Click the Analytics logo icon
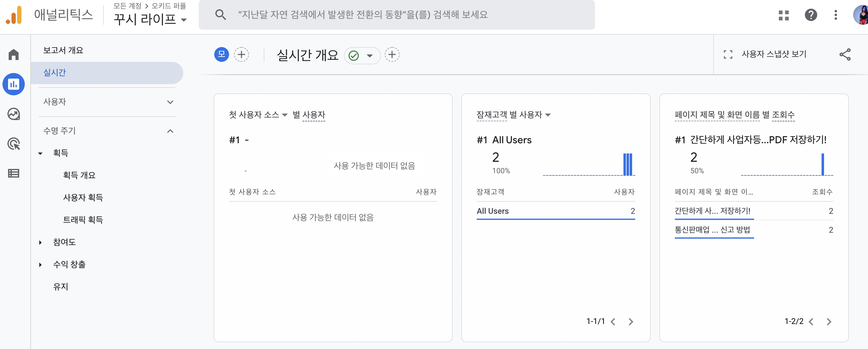The height and width of the screenshot is (349, 868). 14,15
